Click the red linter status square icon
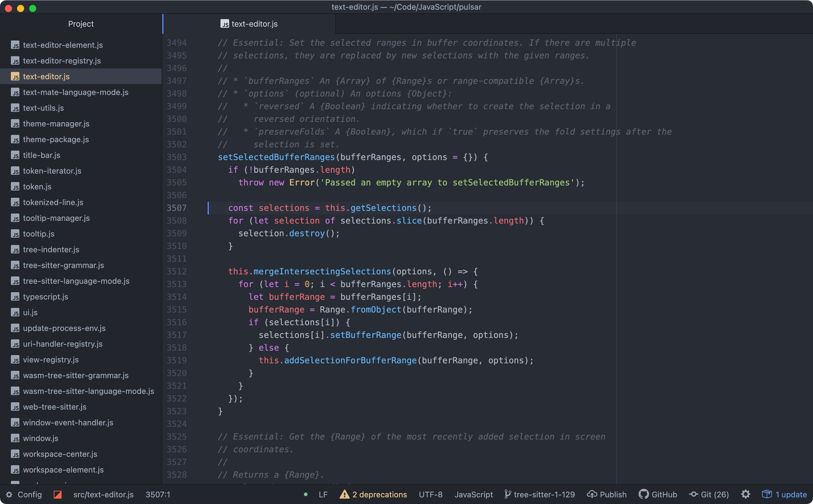The width and height of the screenshot is (813, 504). point(58,494)
